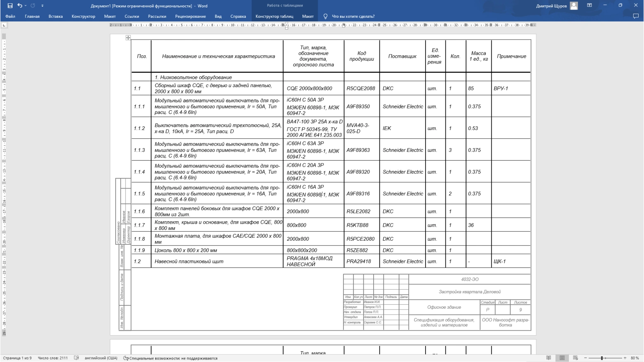Open the Customize Quick Access Toolbar dropdown

43,6
